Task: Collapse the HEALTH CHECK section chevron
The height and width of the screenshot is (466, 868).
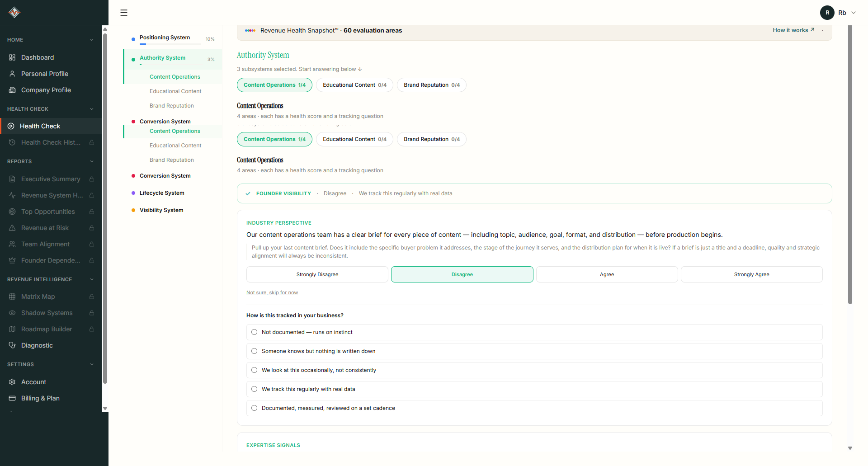Action: click(x=92, y=109)
